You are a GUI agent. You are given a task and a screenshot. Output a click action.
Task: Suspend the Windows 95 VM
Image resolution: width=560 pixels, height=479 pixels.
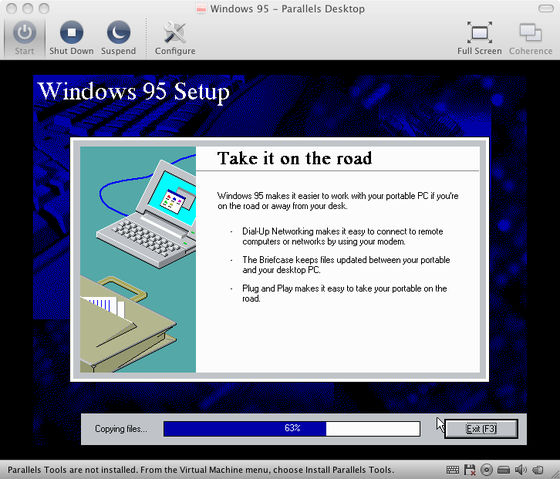(118, 33)
